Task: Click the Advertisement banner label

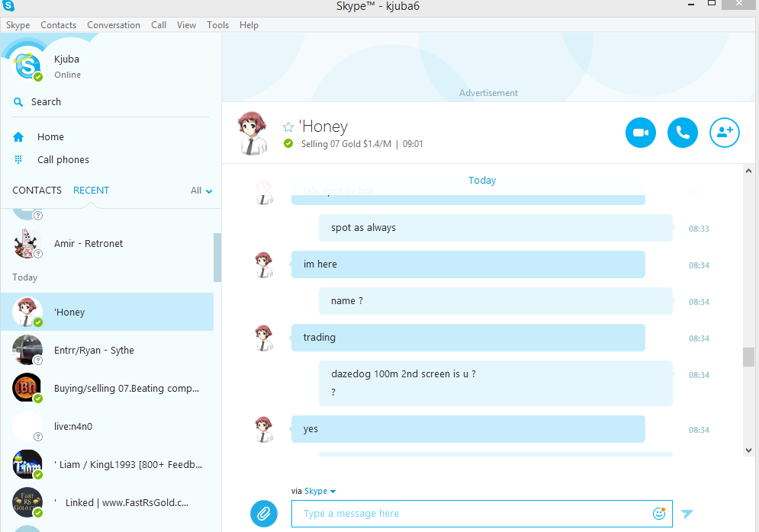Action: pyautogui.click(x=488, y=93)
